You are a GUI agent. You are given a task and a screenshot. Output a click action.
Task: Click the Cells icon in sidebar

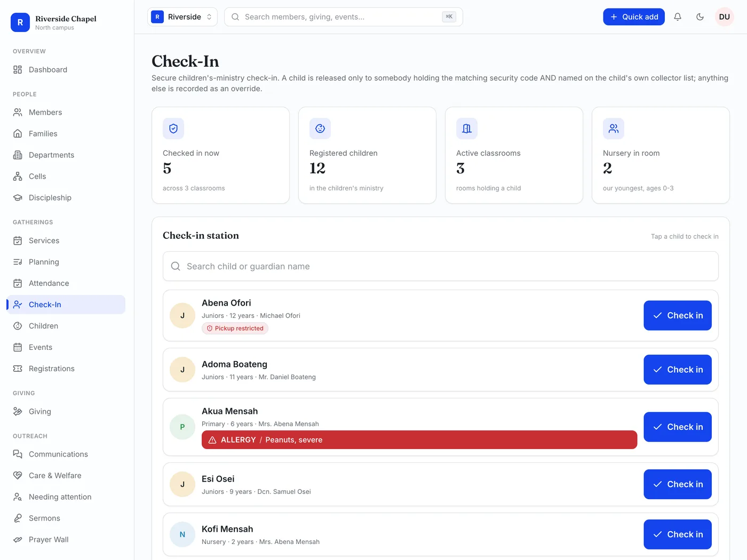pos(18,177)
